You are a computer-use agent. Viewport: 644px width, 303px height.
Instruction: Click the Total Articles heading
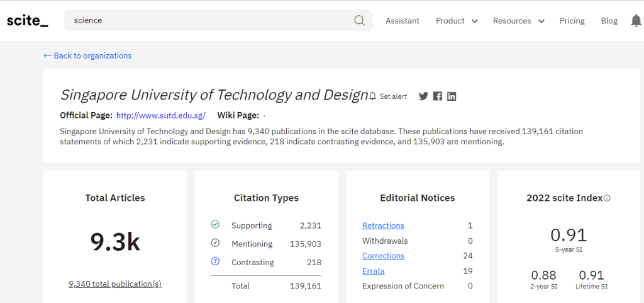coord(115,198)
